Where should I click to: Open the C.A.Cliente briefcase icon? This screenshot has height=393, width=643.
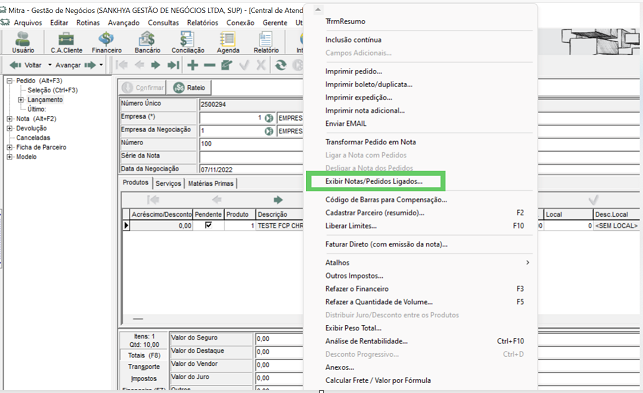tap(66, 42)
